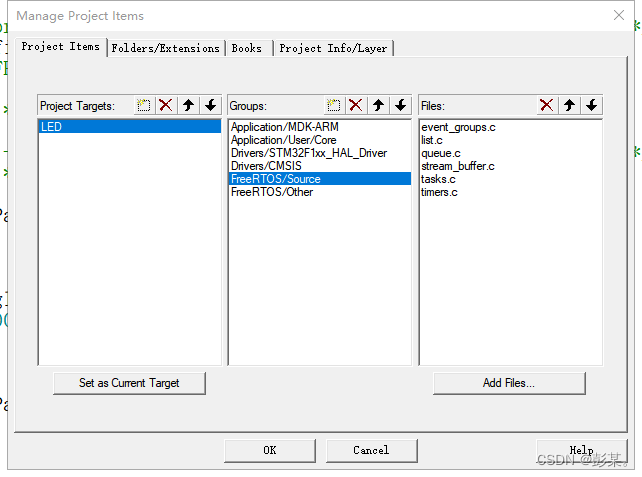The image size is (642, 477).
Task: Add a new group
Action: [x=334, y=106]
